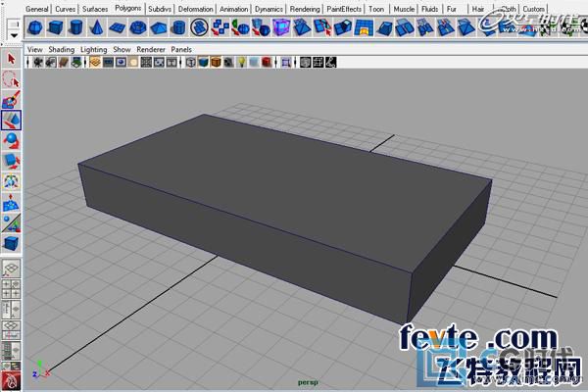Switch to the Animation shelf tab

(x=233, y=9)
